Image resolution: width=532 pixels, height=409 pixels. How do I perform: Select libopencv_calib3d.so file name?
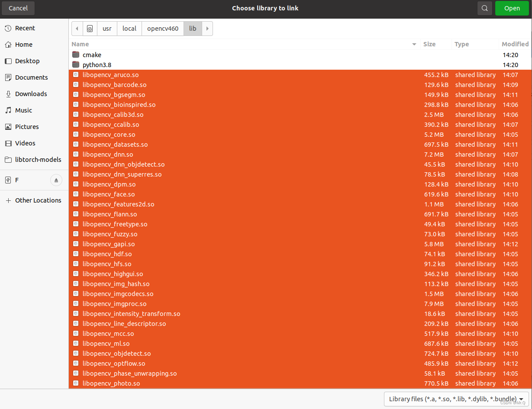click(113, 115)
